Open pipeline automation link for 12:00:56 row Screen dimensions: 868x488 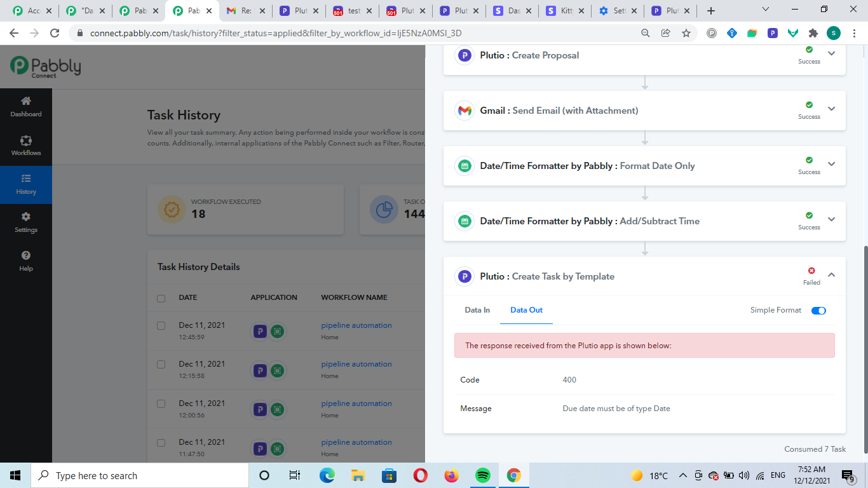pos(356,403)
